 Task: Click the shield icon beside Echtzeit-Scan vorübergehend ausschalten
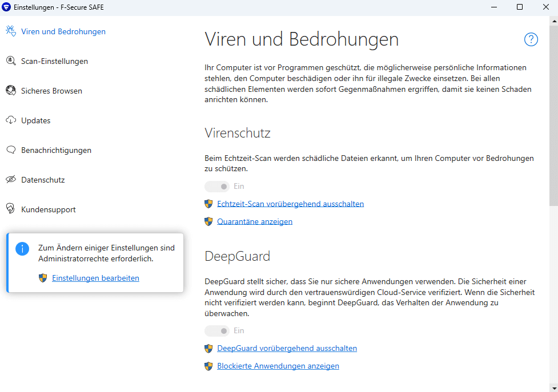pyautogui.click(x=208, y=204)
